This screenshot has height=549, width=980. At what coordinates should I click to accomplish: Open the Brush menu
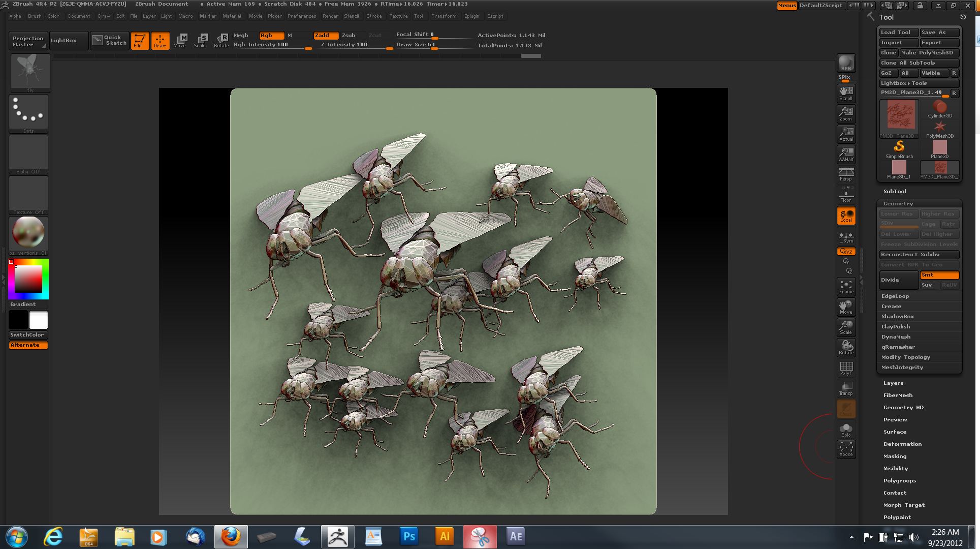pos(35,16)
